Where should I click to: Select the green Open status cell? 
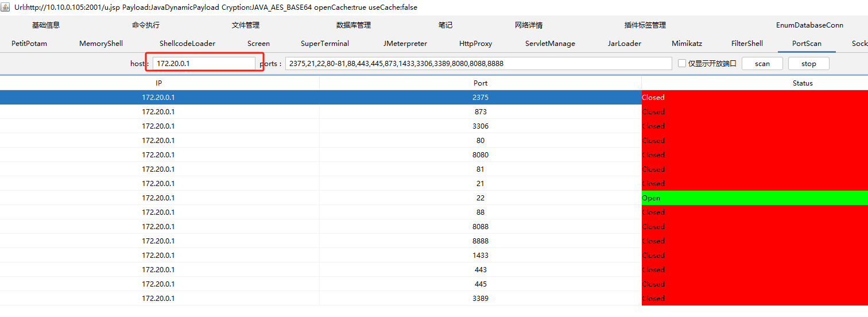point(754,198)
